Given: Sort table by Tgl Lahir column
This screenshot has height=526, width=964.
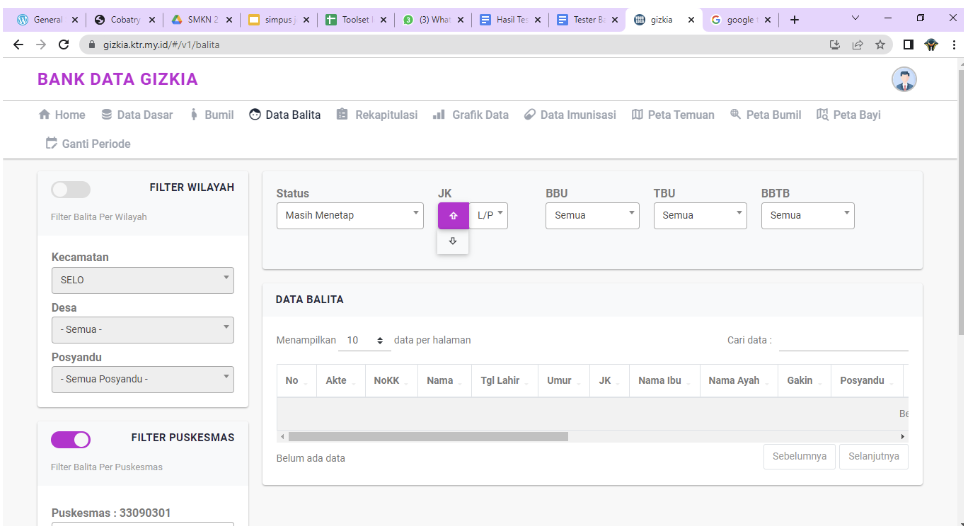Looking at the screenshot, I should [505, 381].
